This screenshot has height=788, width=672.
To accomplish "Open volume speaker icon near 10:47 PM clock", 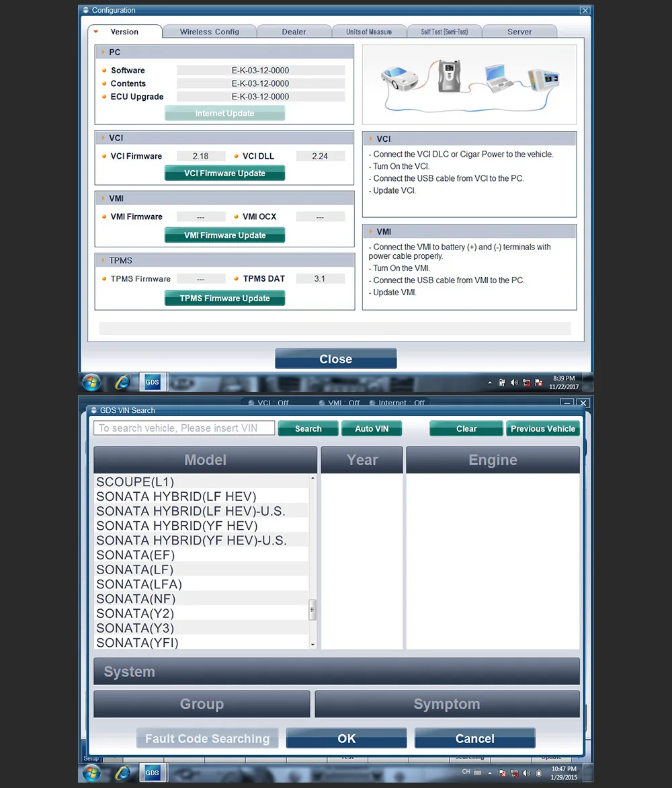I will click(526, 773).
